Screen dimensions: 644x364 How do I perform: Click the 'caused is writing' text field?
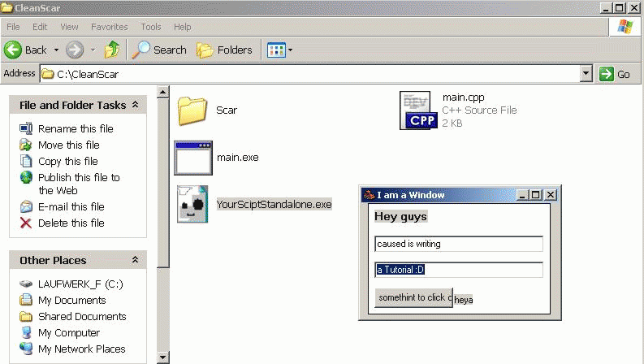tap(458, 244)
